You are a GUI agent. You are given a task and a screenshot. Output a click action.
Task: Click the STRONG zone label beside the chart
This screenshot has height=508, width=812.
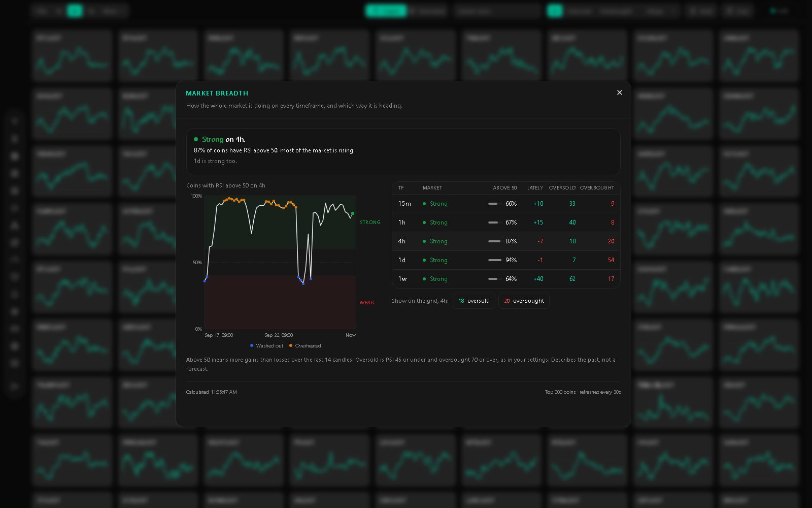tap(370, 223)
